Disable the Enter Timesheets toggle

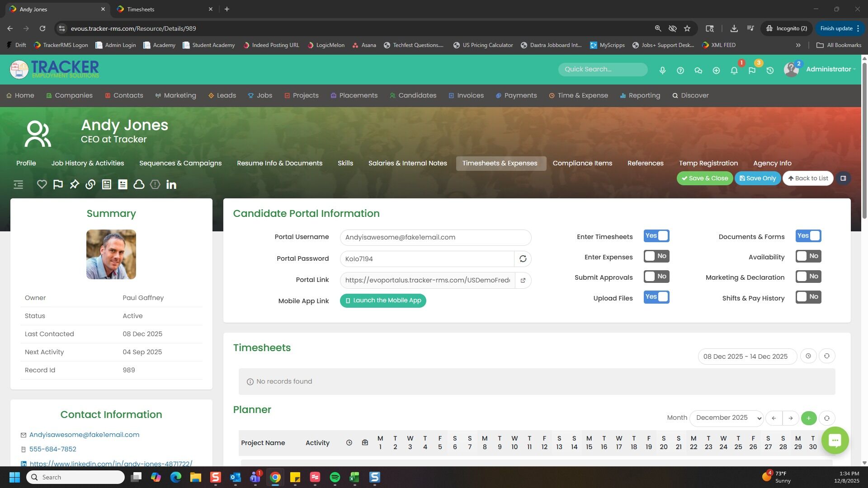[x=656, y=236]
